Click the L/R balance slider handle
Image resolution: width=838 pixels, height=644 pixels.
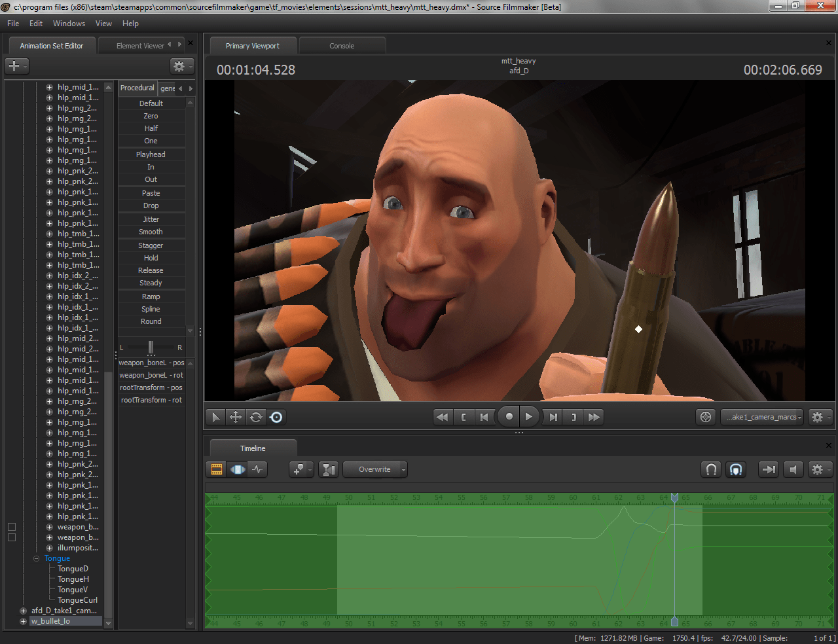click(151, 347)
